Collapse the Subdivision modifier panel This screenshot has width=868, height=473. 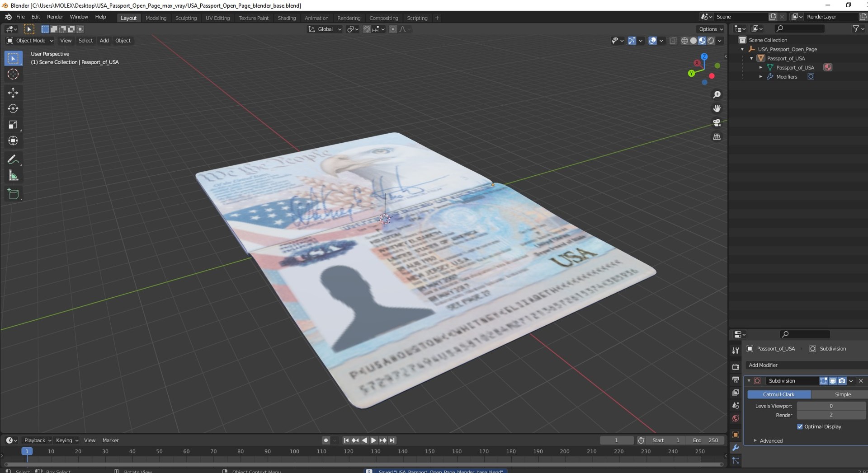749,381
